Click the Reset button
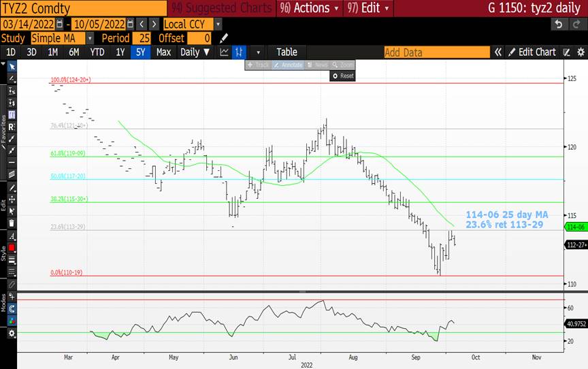Screen dimensions: 588x369 pos(343,76)
